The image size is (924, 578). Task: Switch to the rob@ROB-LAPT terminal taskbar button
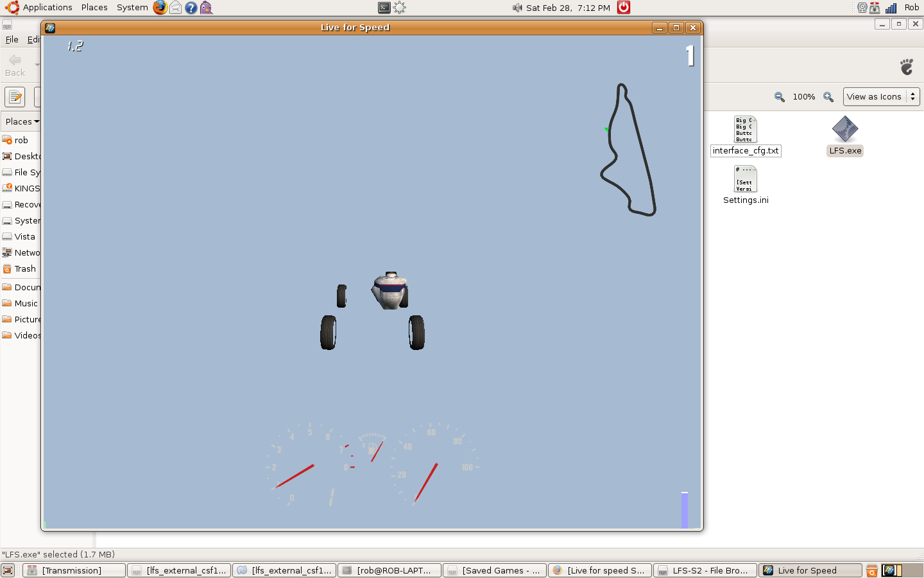click(389, 570)
